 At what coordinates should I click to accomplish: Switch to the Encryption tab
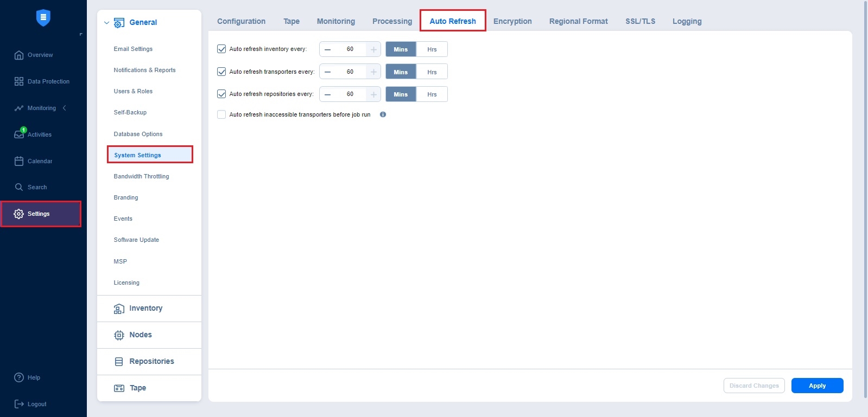[512, 21]
